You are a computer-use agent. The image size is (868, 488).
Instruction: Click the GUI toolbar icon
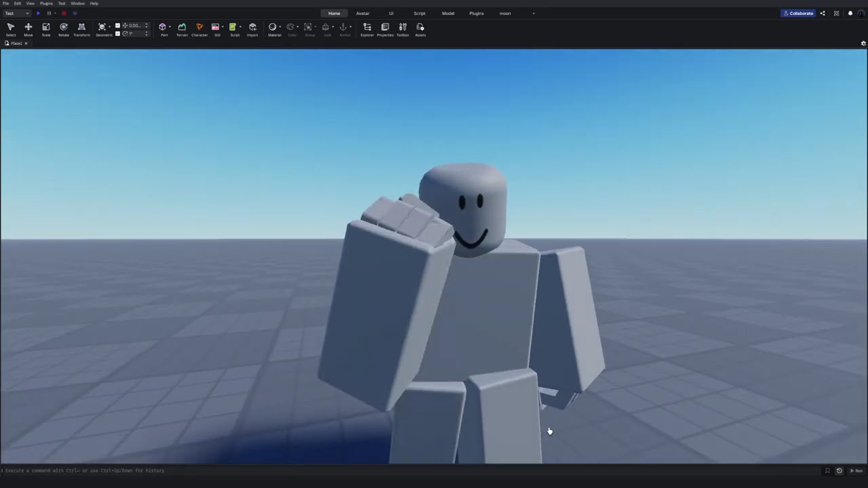click(x=216, y=27)
